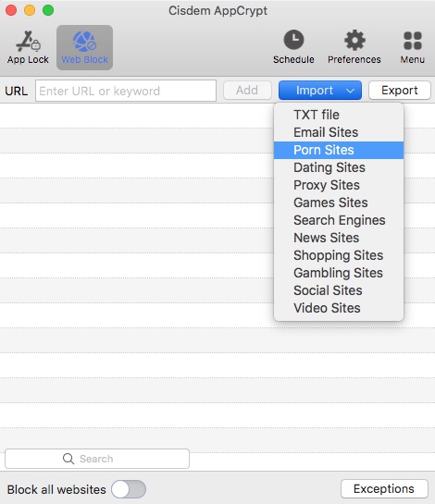The width and height of the screenshot is (435, 504).
Task: Select Search Engines entry
Action: coord(339,220)
